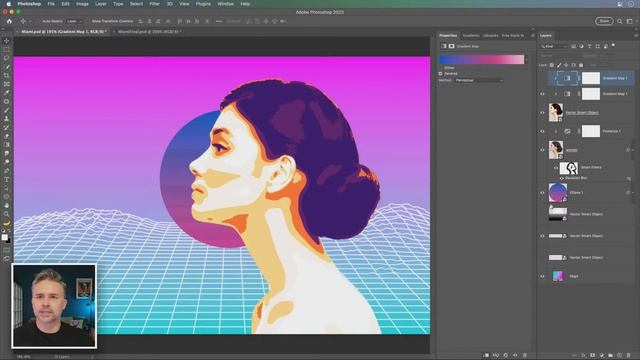The image size is (640, 360).
Task: Open the Apple menu
Action: tap(8, 4)
